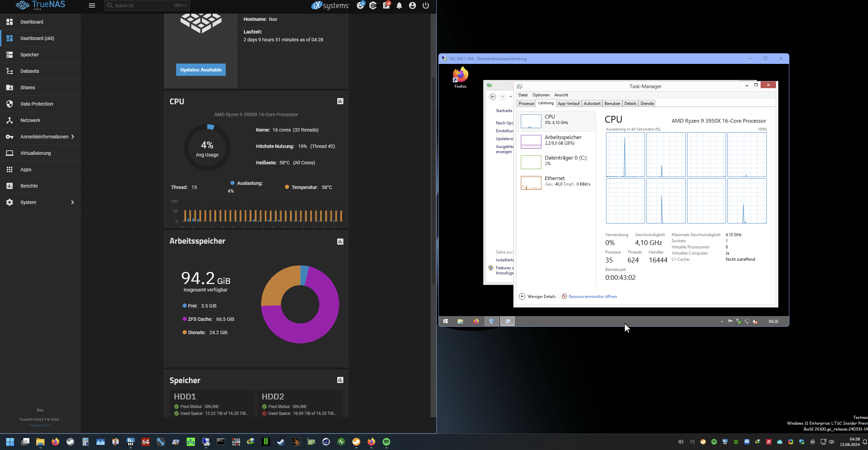Click the Updates Available button
This screenshot has height=450, width=868.
click(201, 70)
